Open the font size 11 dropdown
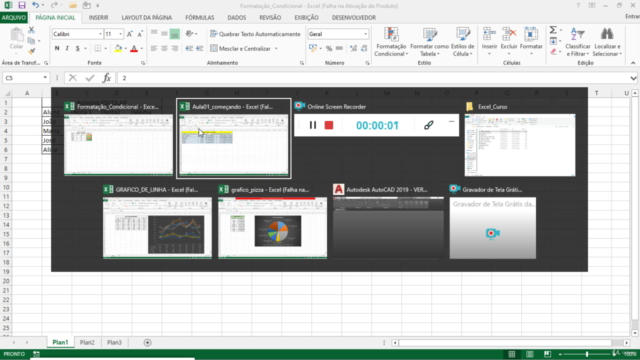 click(x=120, y=34)
